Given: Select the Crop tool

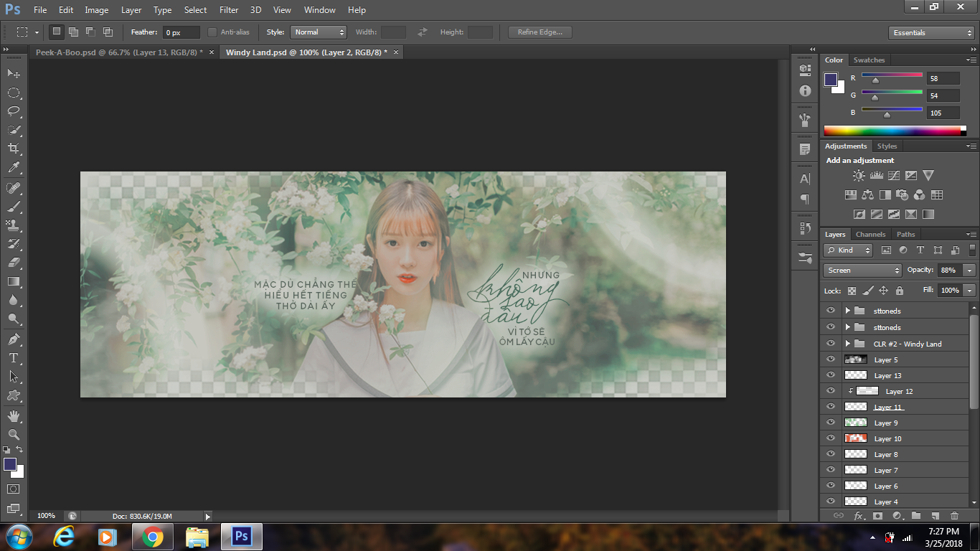Looking at the screenshot, I should click(13, 149).
